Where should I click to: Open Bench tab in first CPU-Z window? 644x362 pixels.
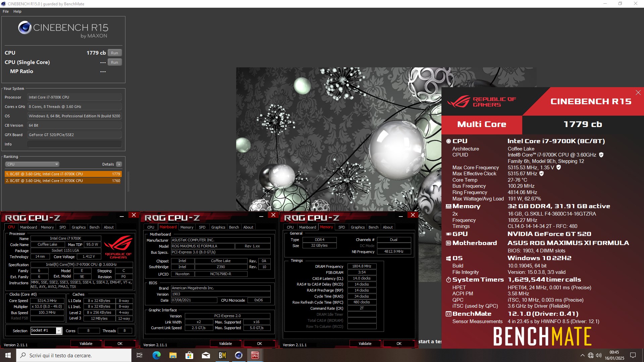point(95,227)
